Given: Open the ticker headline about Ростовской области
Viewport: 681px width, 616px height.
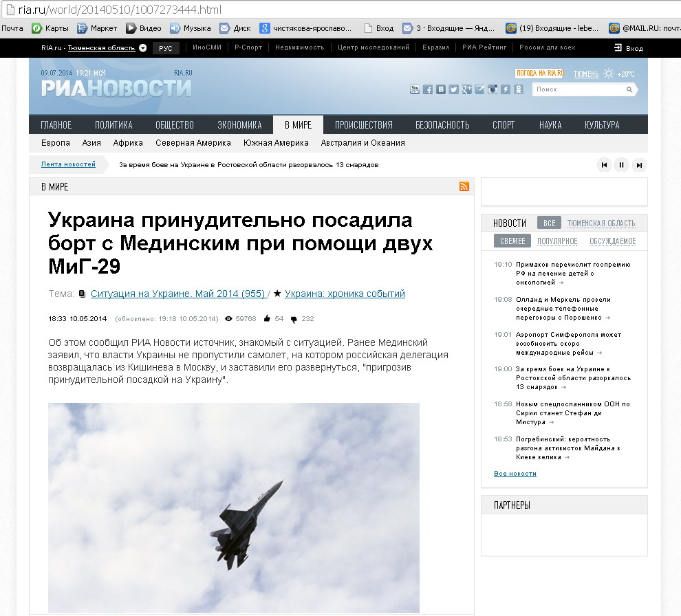Looking at the screenshot, I should 249,165.
